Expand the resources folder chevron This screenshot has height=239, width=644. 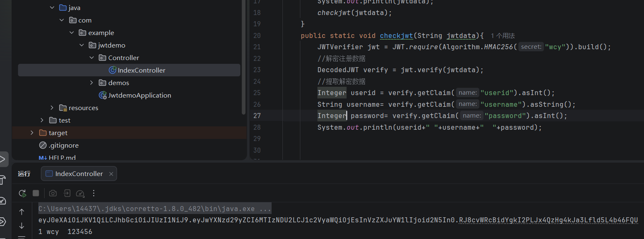click(52, 108)
